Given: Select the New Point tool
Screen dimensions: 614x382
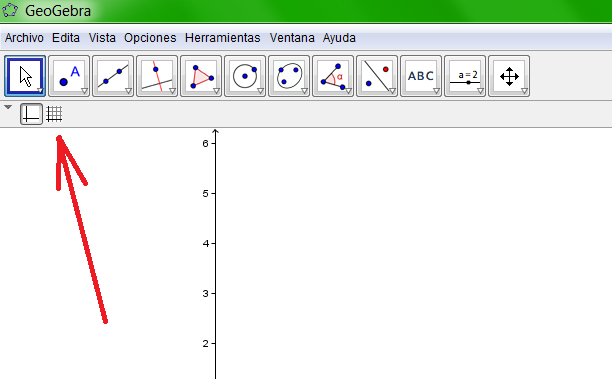Looking at the screenshot, I should 69,76.
